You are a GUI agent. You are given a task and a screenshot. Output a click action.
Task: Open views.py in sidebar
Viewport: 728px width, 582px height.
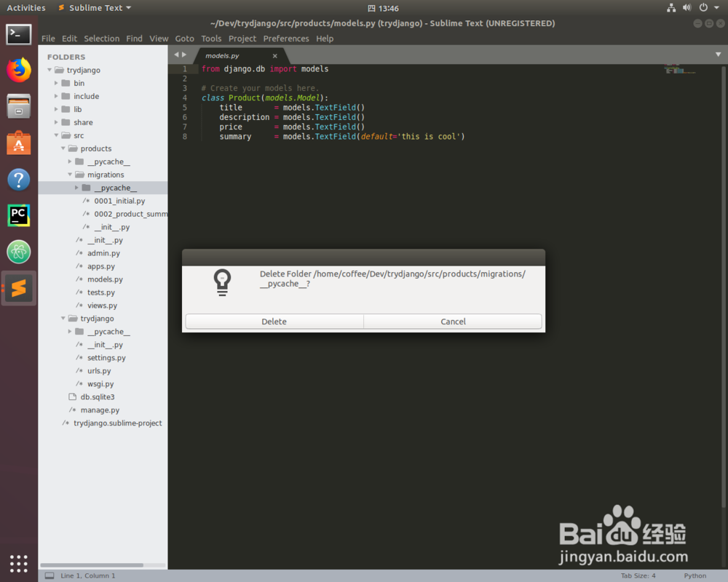(x=102, y=306)
